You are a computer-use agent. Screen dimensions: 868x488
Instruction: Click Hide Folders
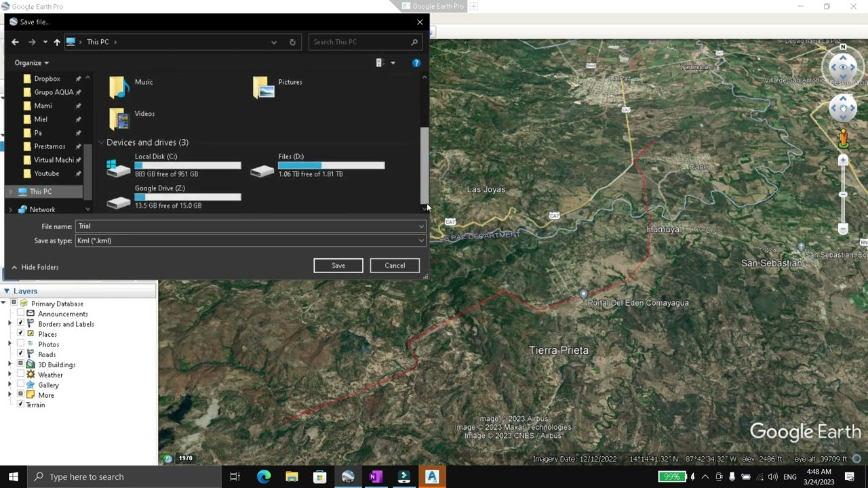(35, 267)
